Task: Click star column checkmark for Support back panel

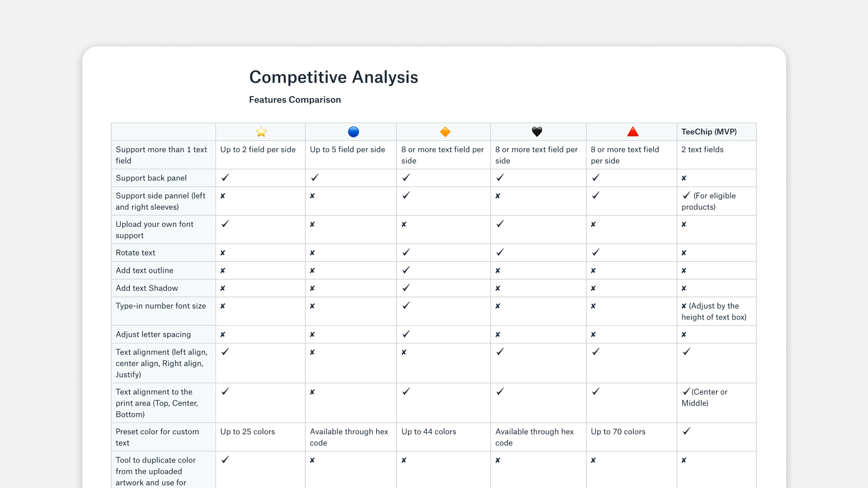Action: [225, 178]
